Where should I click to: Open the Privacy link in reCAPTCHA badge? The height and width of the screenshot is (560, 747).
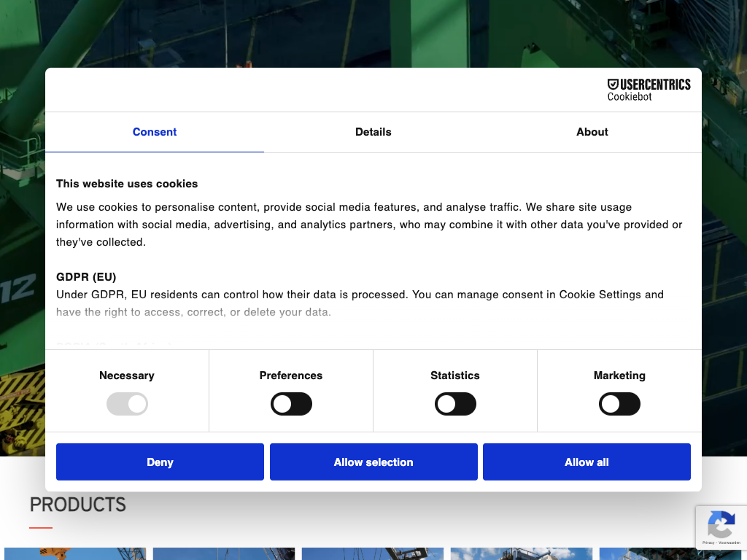click(708, 542)
